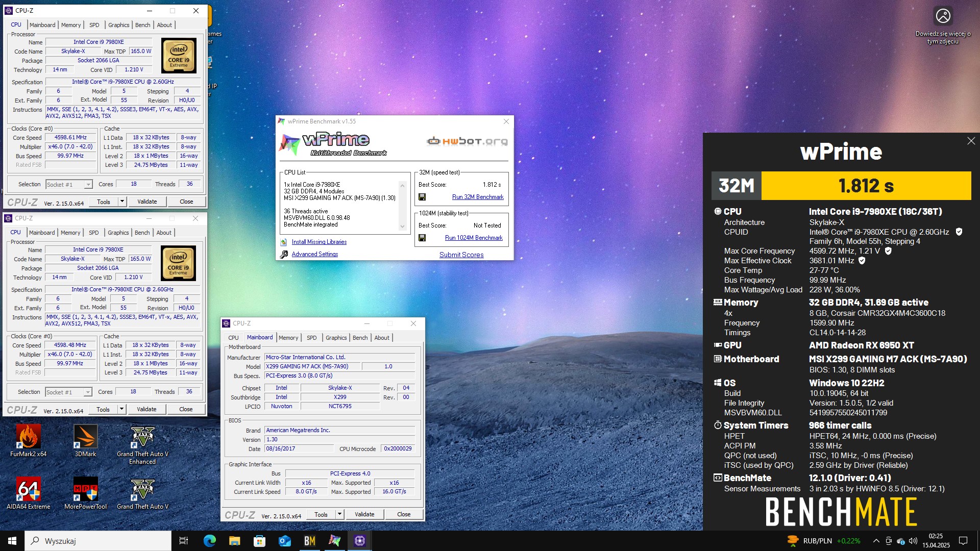
Task: Click Core Speed value in top CPU-Z
Action: pyautogui.click(x=70, y=138)
